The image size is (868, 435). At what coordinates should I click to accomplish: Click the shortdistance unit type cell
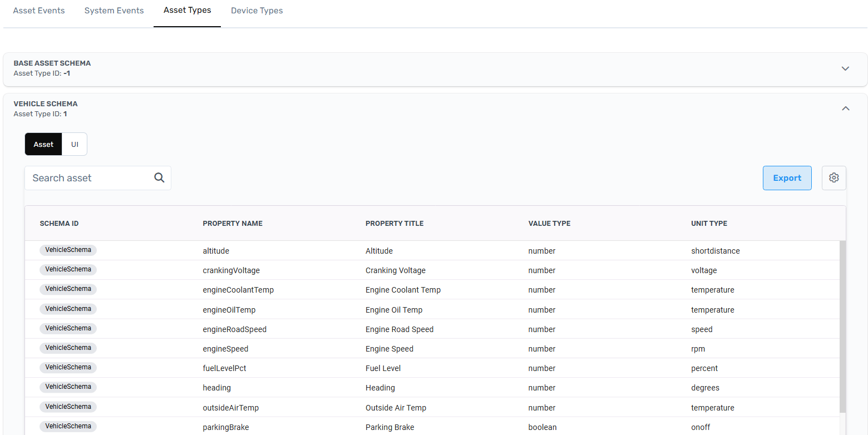tap(716, 251)
